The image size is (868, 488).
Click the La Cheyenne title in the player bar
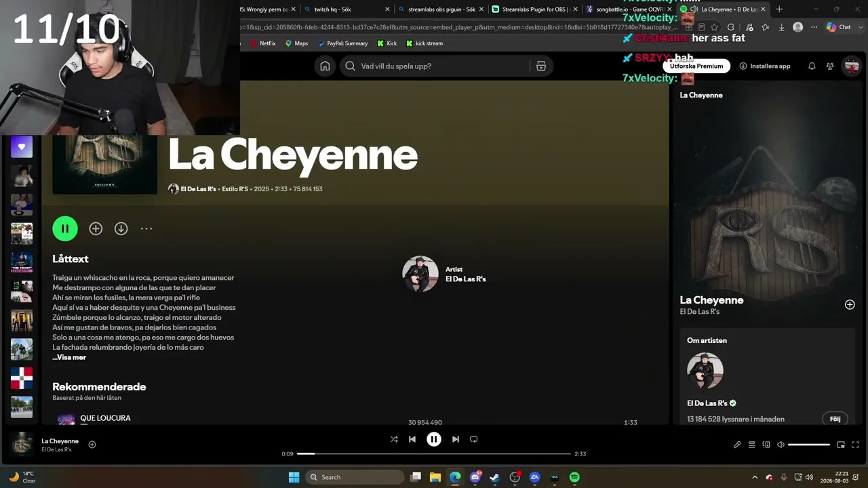60,441
